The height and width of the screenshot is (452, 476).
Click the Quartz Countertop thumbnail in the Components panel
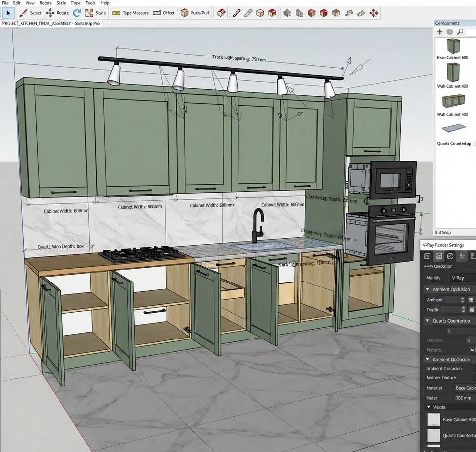point(454,128)
